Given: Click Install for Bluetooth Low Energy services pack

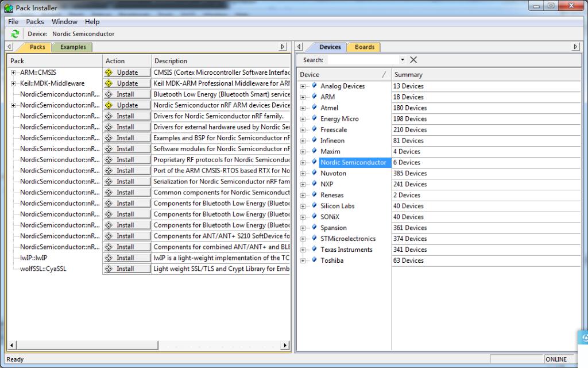Looking at the screenshot, I should (x=127, y=94).
